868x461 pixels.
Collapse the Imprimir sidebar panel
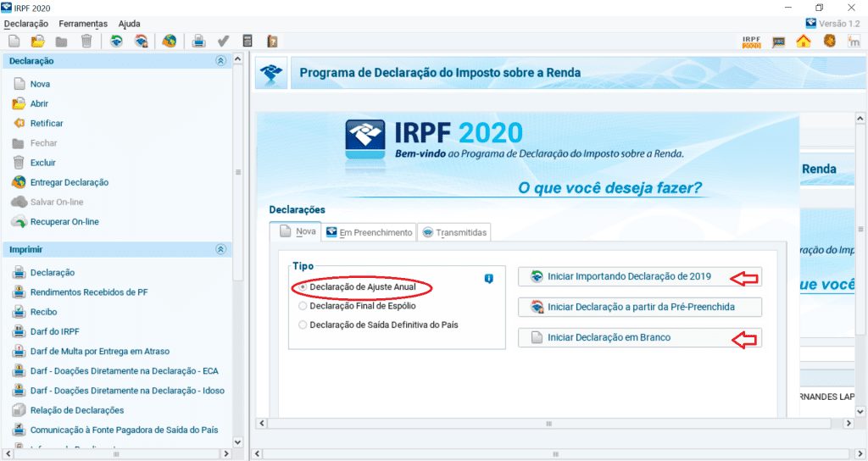click(x=221, y=250)
